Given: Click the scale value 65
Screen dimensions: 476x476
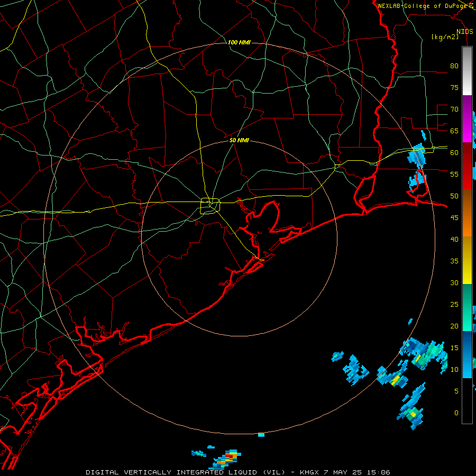Looking at the screenshot, I should coord(454,131).
